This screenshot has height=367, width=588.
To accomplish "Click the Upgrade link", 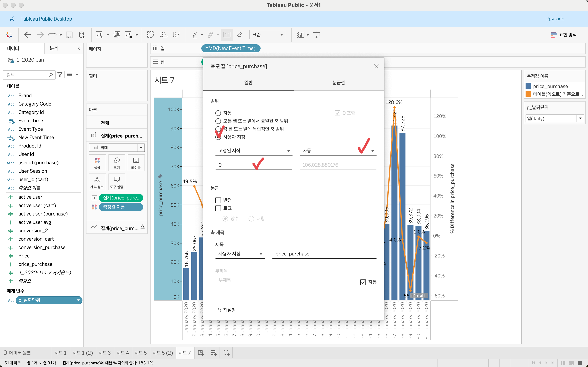I will coord(554,19).
